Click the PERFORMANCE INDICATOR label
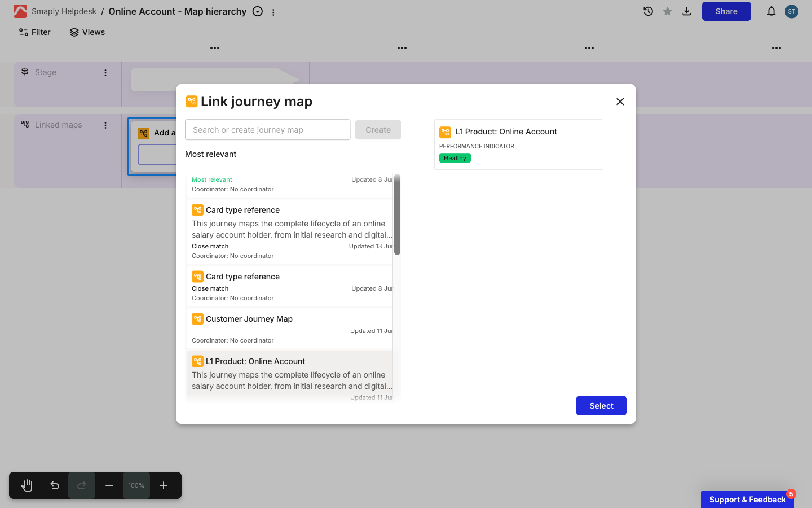Viewport: 812px width, 508px height. 476,146
